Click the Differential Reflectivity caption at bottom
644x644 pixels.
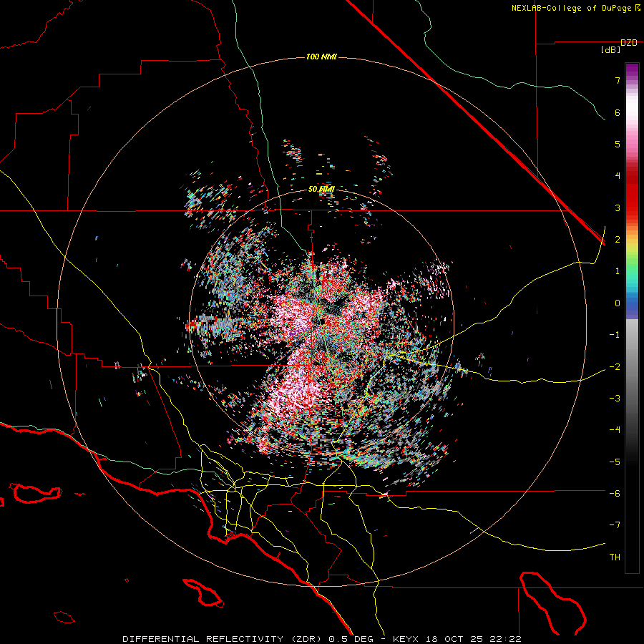pos(321,639)
